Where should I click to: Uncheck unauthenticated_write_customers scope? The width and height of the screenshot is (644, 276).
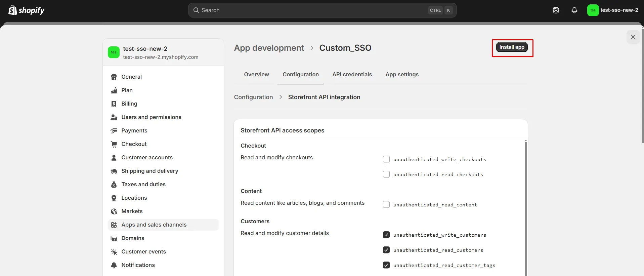[x=386, y=235]
